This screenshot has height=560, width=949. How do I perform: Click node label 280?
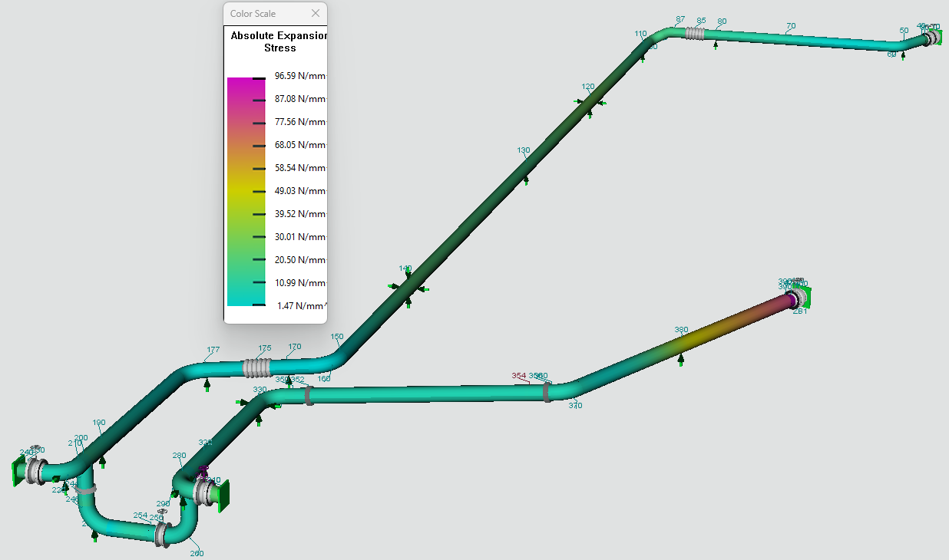pyautogui.click(x=179, y=456)
